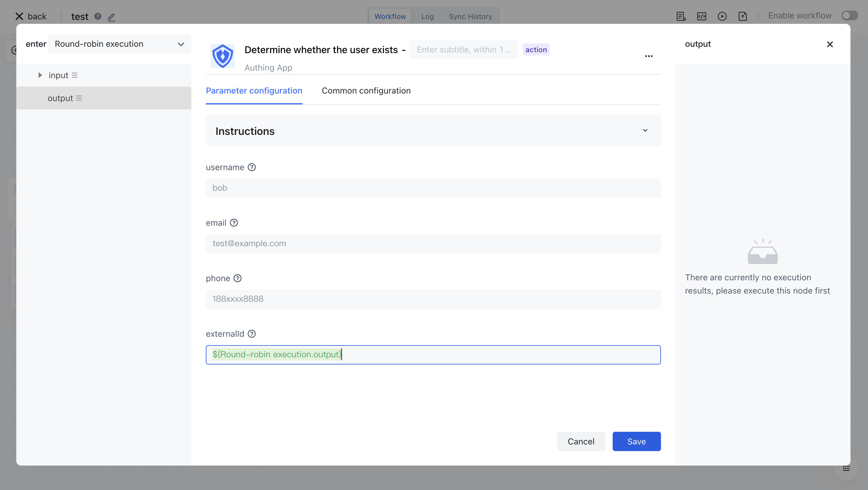Click the pencil edit icon beside test
The width and height of the screenshot is (868, 490).
[112, 17]
